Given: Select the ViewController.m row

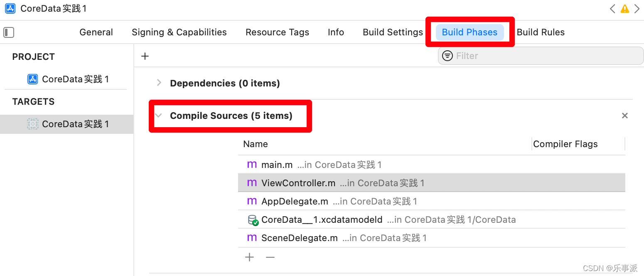Looking at the screenshot, I should click(432, 183).
